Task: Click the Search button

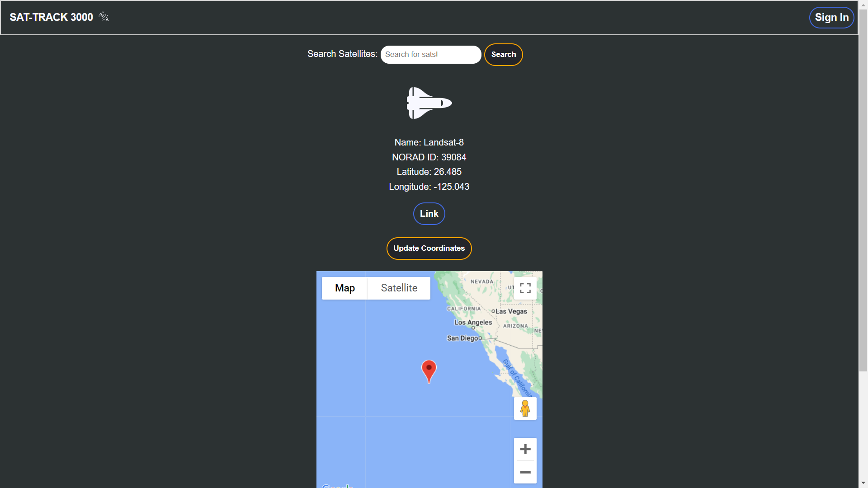Action: [x=504, y=55]
